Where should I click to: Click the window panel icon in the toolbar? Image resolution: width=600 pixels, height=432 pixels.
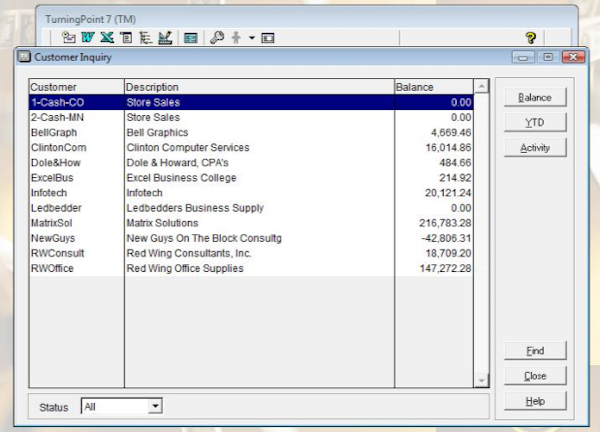tap(268, 38)
